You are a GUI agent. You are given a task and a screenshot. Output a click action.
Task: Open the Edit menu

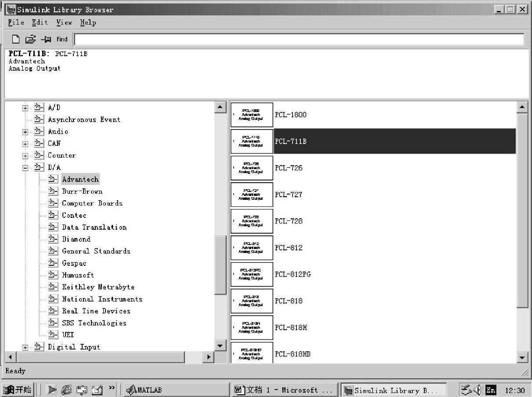tap(40, 22)
